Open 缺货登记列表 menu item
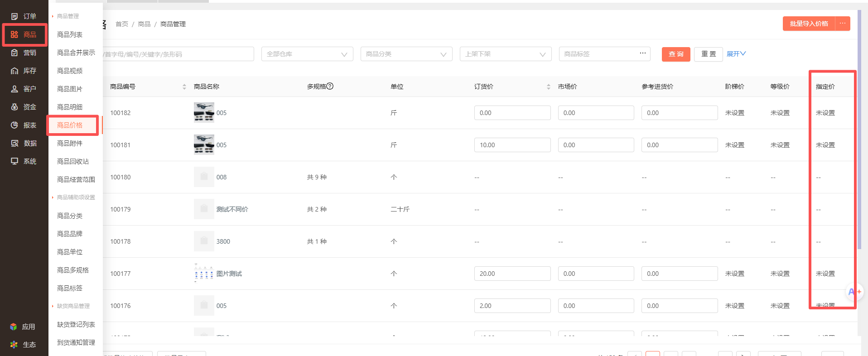868x356 pixels. coord(76,324)
